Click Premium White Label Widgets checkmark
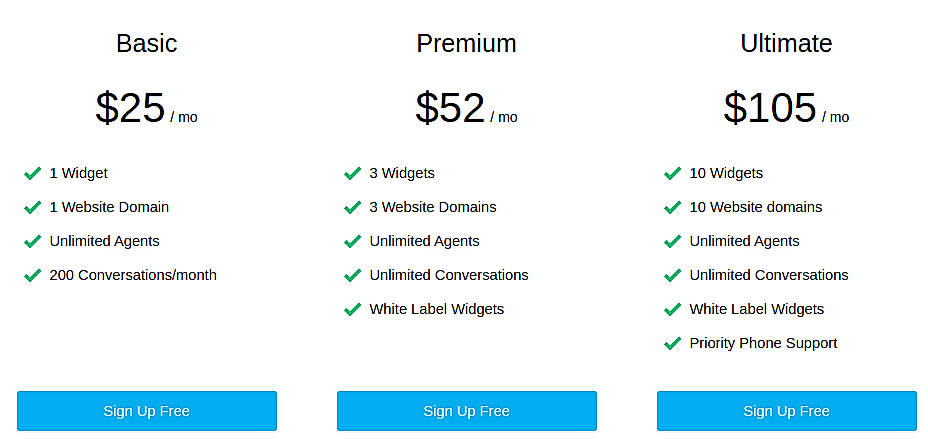 pos(352,309)
